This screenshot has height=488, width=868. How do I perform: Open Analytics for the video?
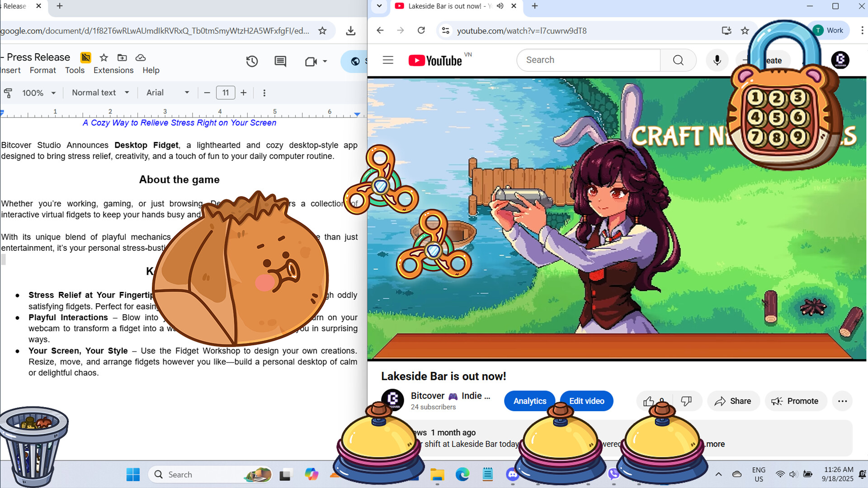(529, 401)
